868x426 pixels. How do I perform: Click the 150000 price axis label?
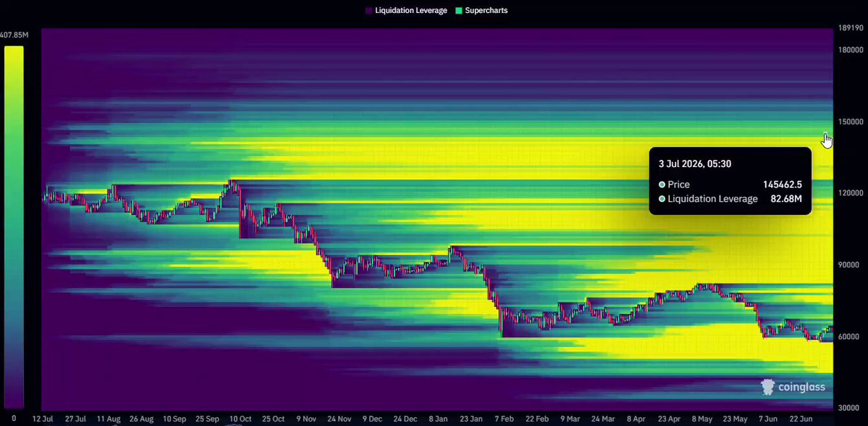(x=850, y=122)
